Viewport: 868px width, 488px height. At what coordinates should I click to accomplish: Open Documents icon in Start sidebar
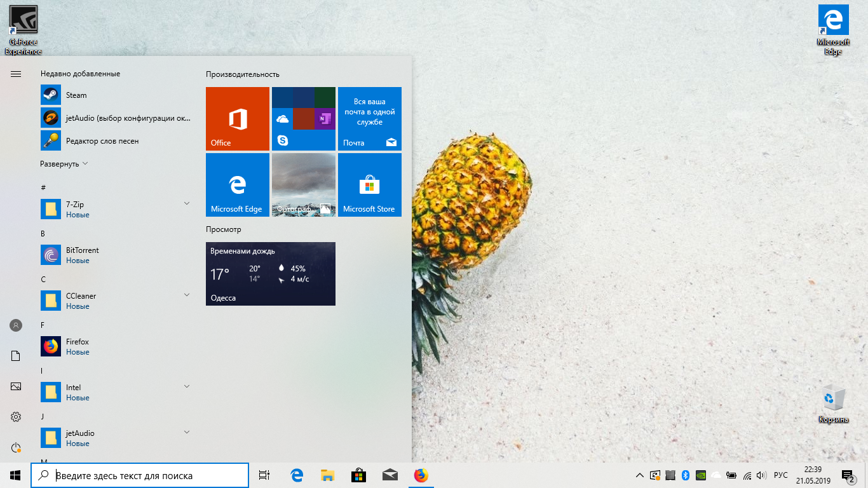(x=16, y=356)
